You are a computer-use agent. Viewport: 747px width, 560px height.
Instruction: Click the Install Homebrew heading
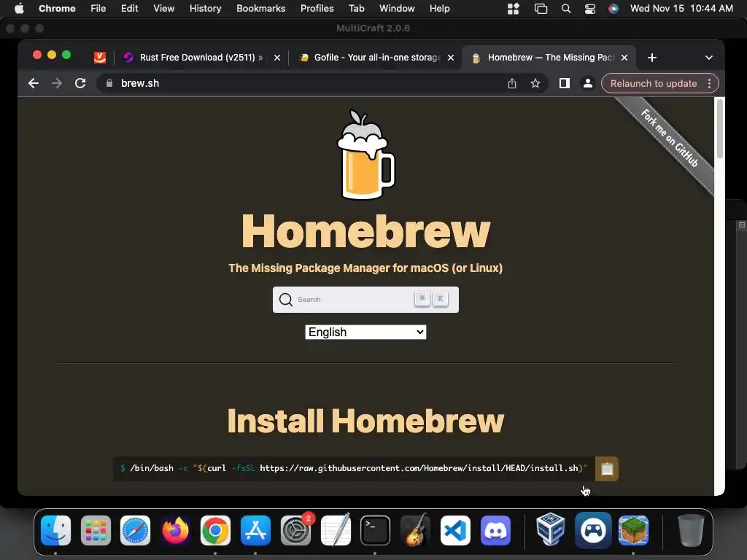[x=365, y=421]
